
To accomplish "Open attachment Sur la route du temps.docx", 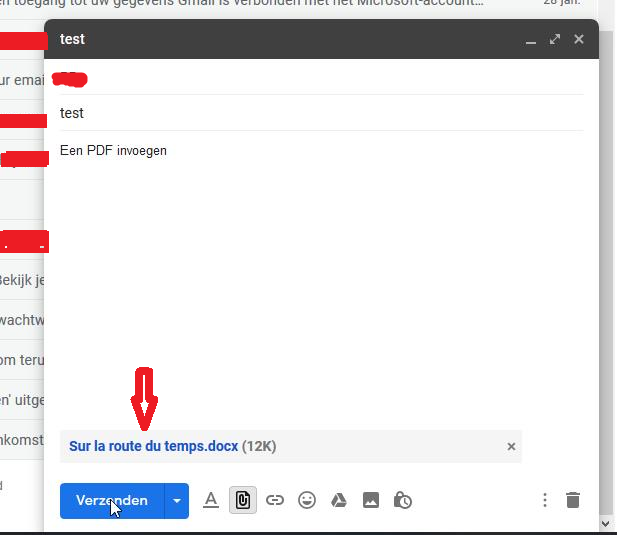I will (153, 446).
